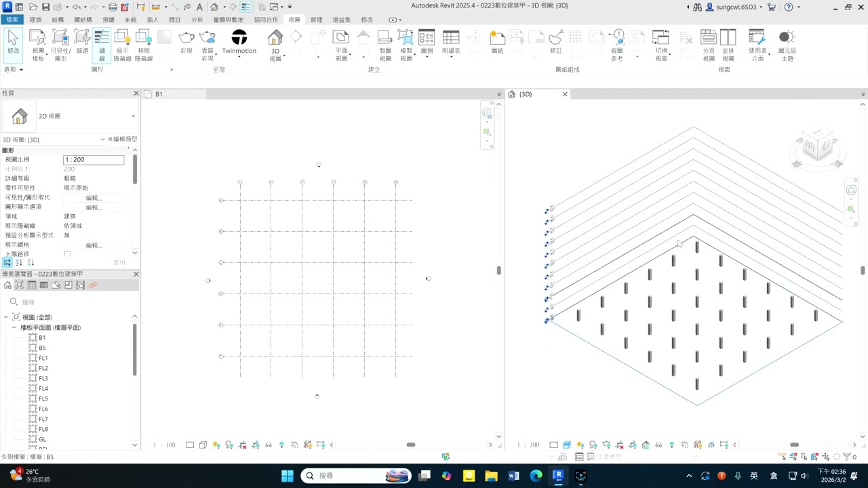This screenshot has width=868, height=488.
Task: Close the 專案瀏覽器 project browser panel
Action: [x=136, y=274]
